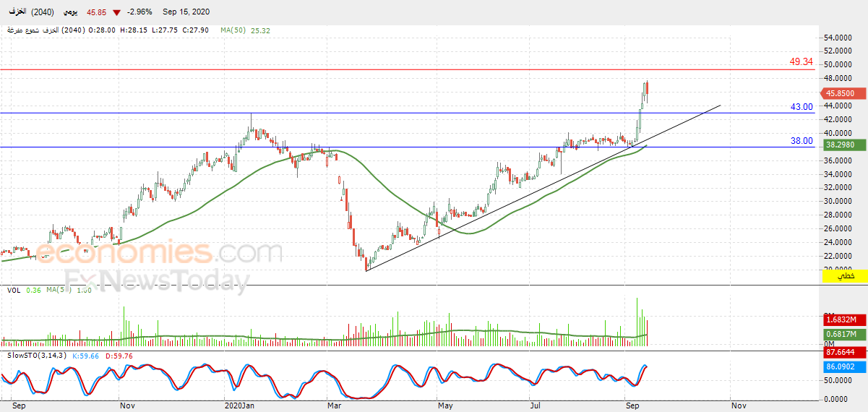Click the VOL indicator label
This screenshot has height=412, width=868.
[13, 290]
